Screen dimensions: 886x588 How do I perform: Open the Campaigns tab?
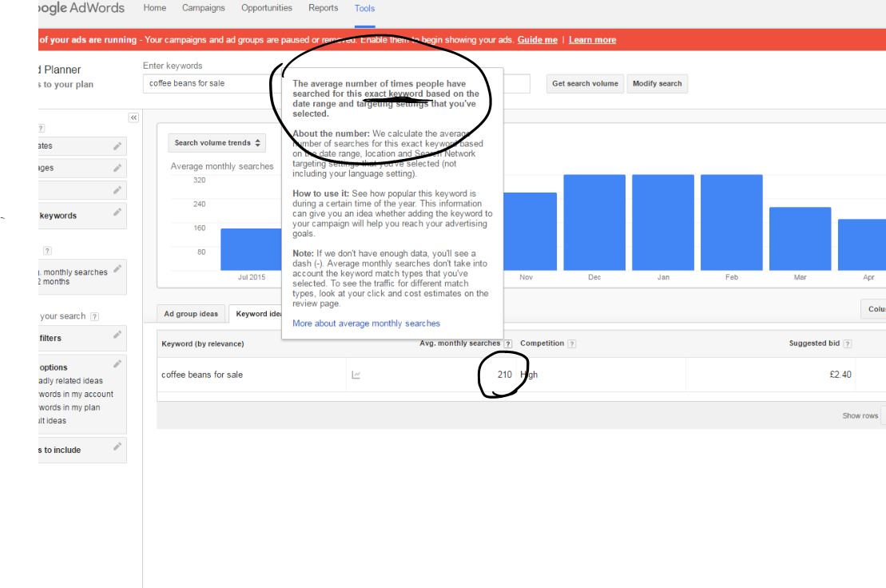click(x=204, y=8)
